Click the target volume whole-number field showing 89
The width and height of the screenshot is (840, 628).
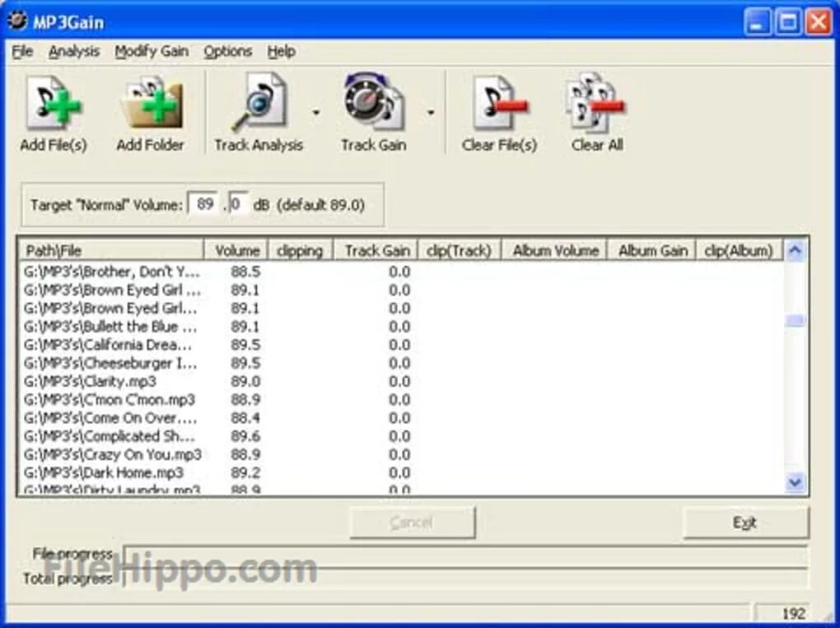[x=204, y=204]
